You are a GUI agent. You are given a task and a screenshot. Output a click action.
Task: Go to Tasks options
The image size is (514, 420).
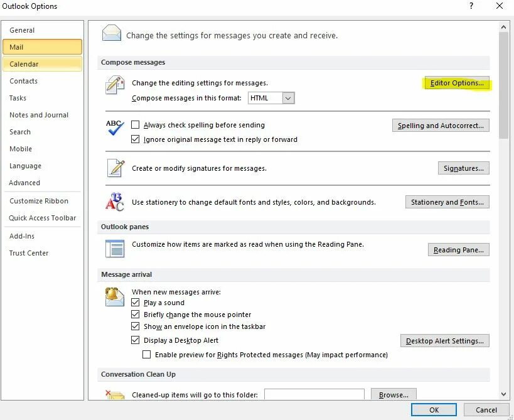(x=42, y=98)
